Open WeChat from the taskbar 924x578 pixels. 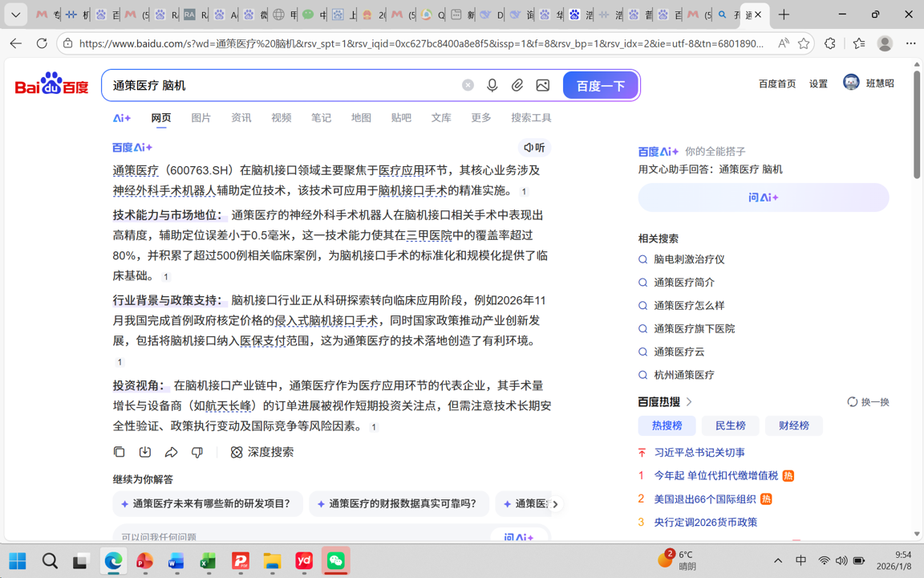(x=336, y=561)
